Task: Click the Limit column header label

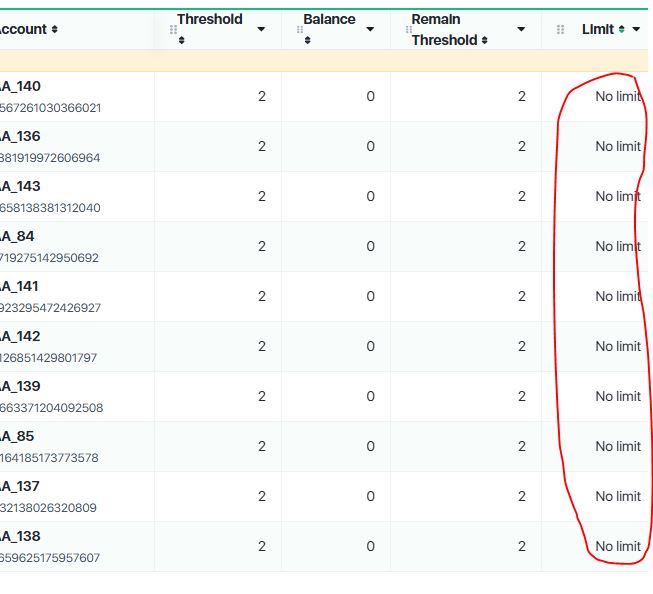Action: coord(598,30)
